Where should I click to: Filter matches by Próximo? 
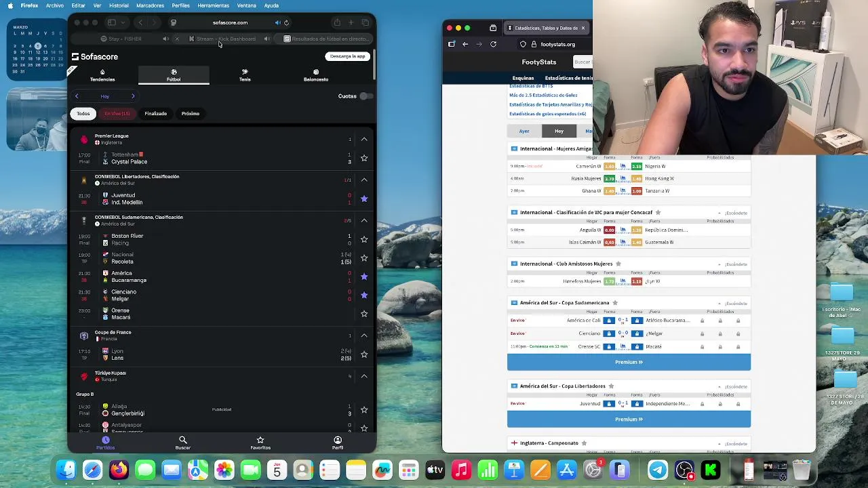click(191, 114)
